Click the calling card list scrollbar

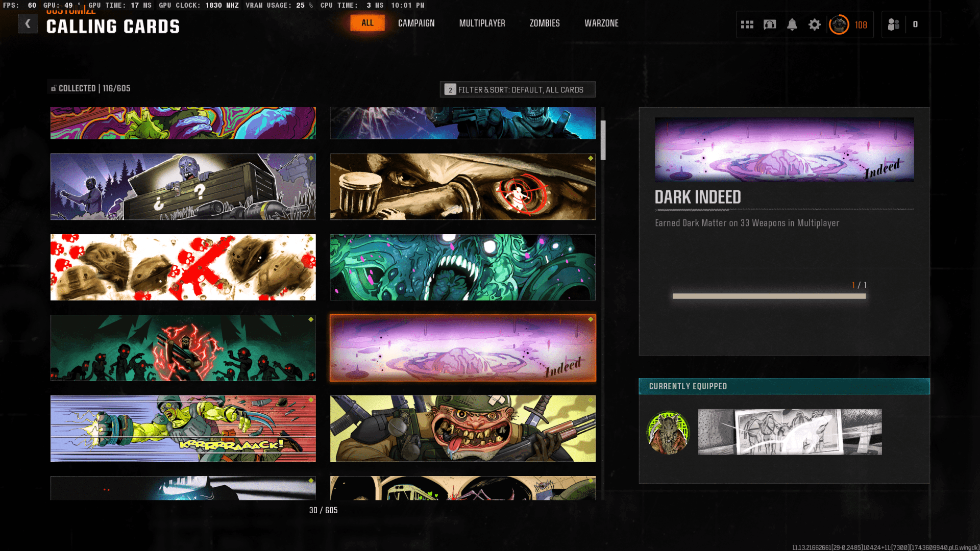pos(603,140)
